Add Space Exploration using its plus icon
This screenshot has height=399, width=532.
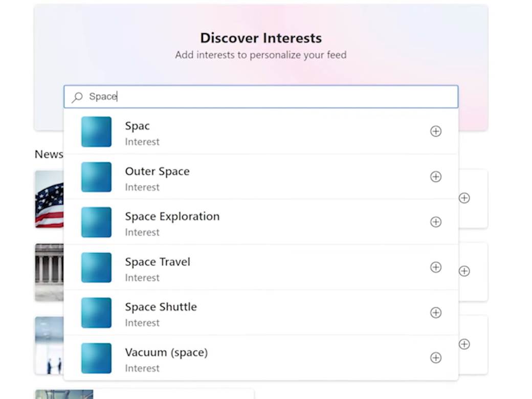pyautogui.click(x=435, y=222)
